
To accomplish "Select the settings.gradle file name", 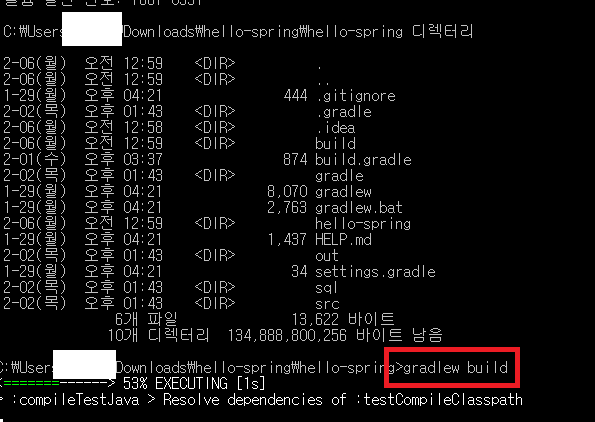I will (x=375, y=272).
